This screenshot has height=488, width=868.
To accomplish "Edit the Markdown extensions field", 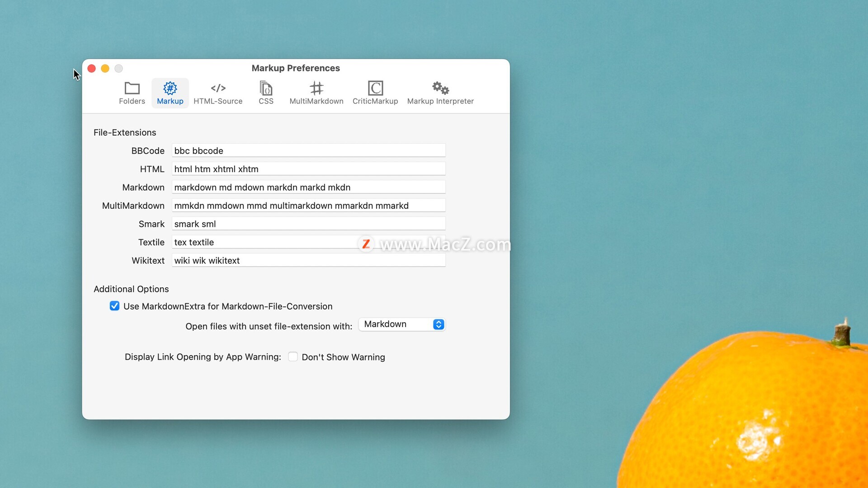I will click(x=309, y=187).
